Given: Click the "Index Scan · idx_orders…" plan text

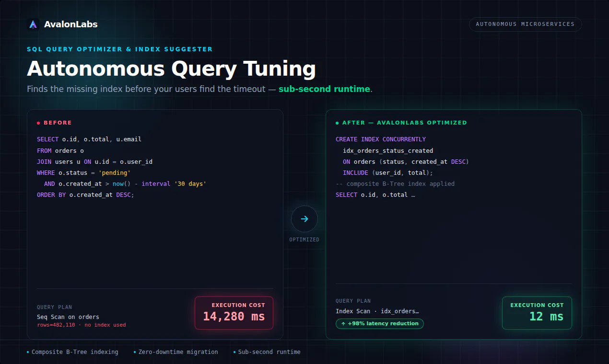Looking at the screenshot, I should click(x=377, y=311).
